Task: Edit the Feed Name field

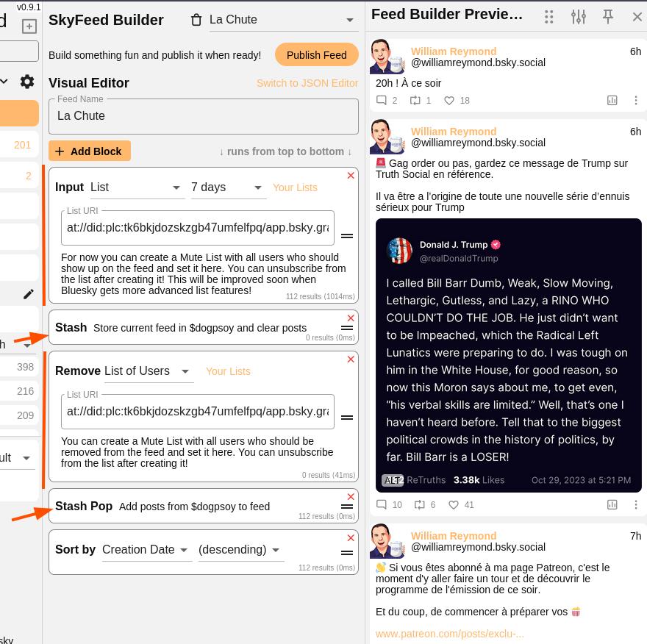Action: pyautogui.click(x=204, y=116)
